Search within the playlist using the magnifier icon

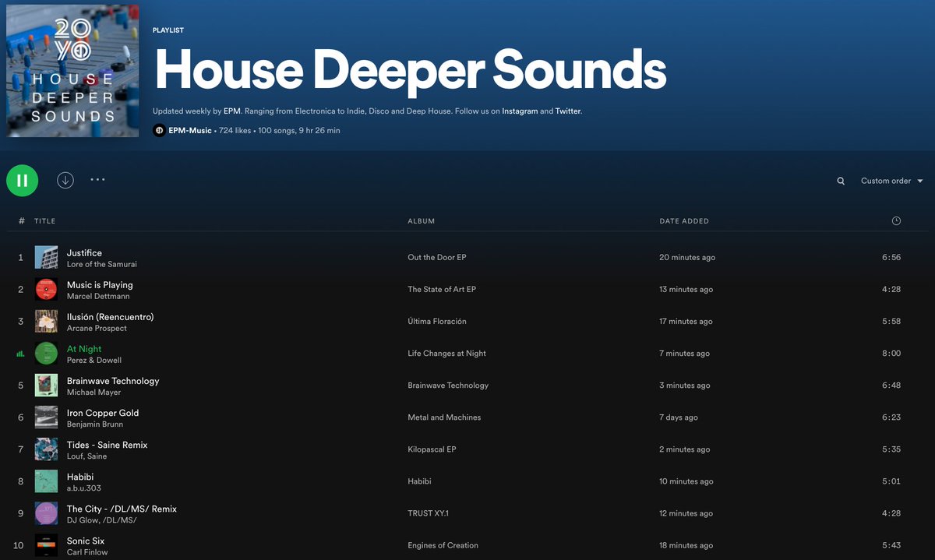841,181
